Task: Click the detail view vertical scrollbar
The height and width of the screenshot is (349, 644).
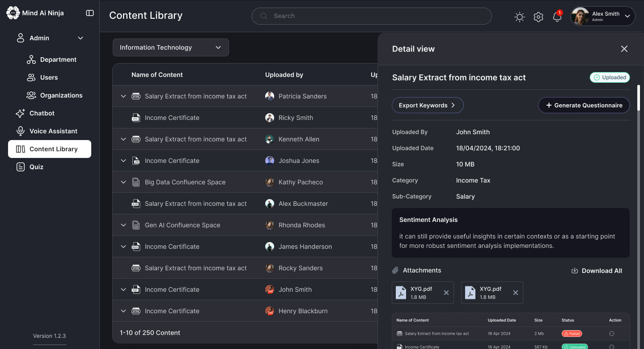Action: coord(639,98)
